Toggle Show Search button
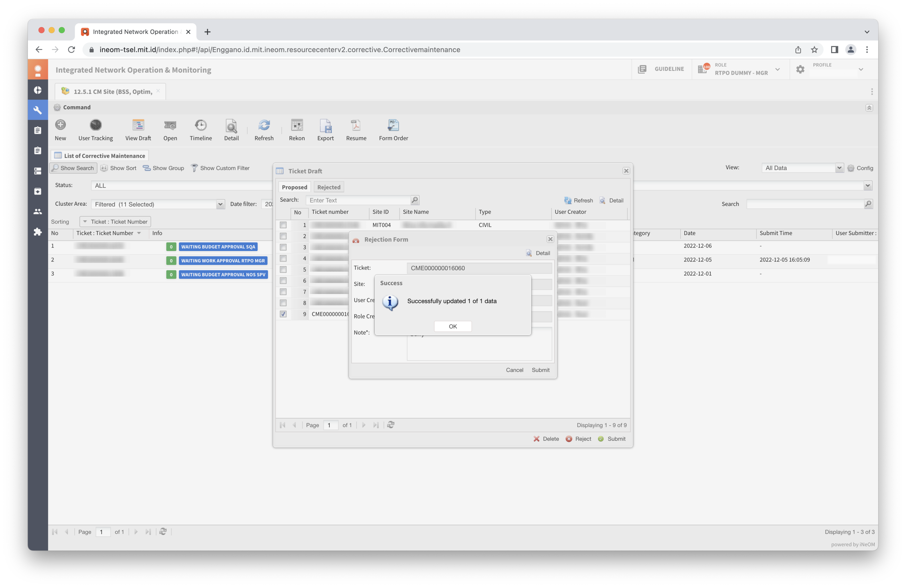 pyautogui.click(x=73, y=168)
